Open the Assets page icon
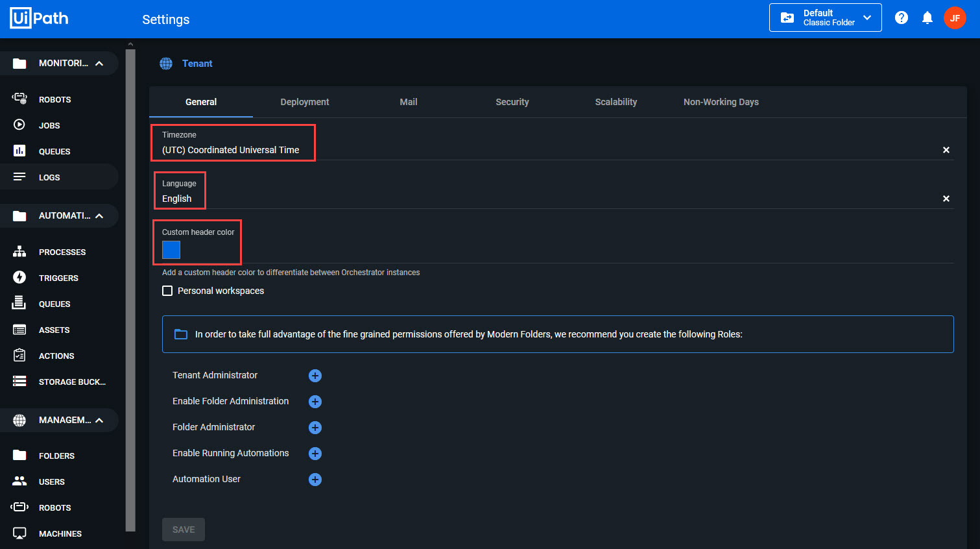Screen dimensions: 980x549 pyautogui.click(x=19, y=330)
